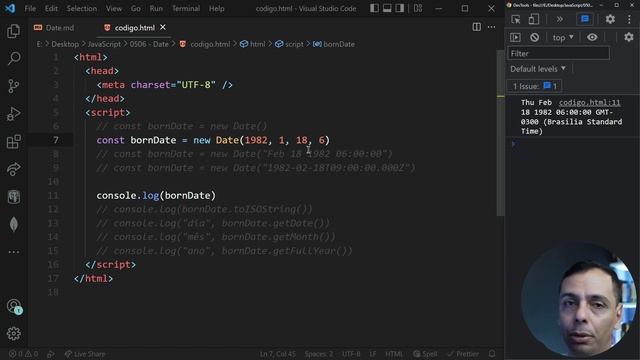Open the Help menu
The width and height of the screenshot is (640, 360).
(217, 8)
